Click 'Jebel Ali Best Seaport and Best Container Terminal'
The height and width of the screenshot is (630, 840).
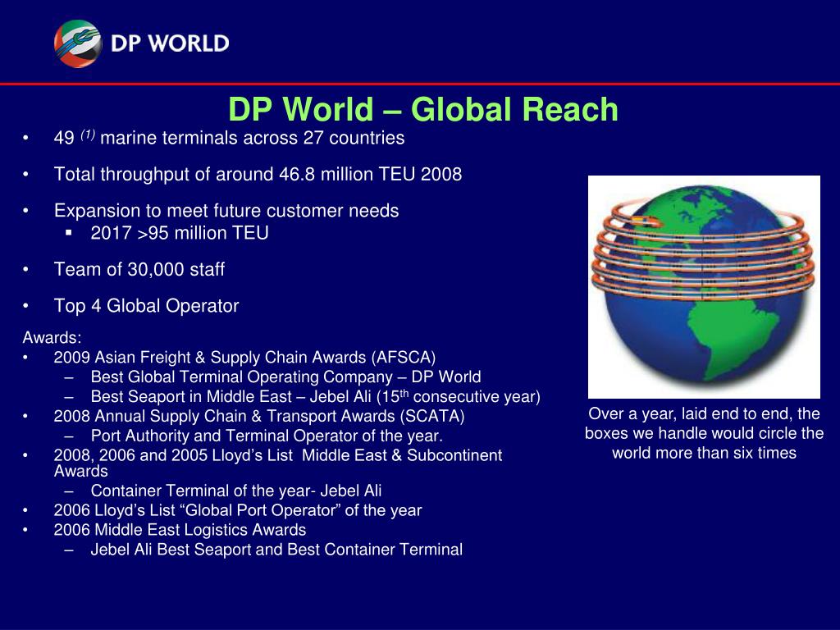tap(276, 549)
